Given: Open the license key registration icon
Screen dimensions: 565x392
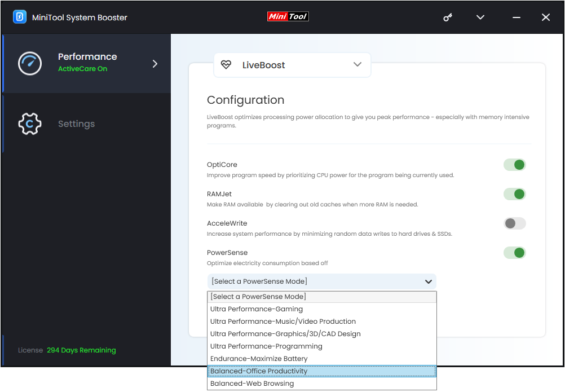Looking at the screenshot, I should (448, 17).
